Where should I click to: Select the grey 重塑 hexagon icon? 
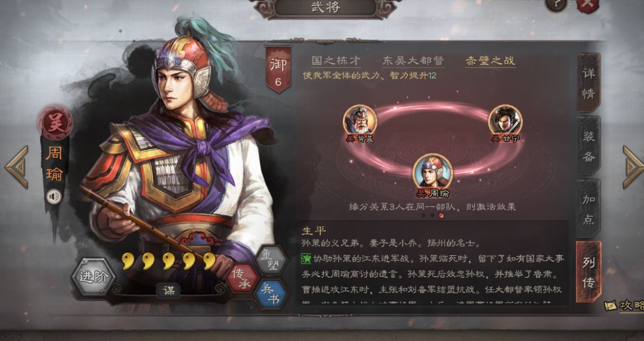(271, 261)
